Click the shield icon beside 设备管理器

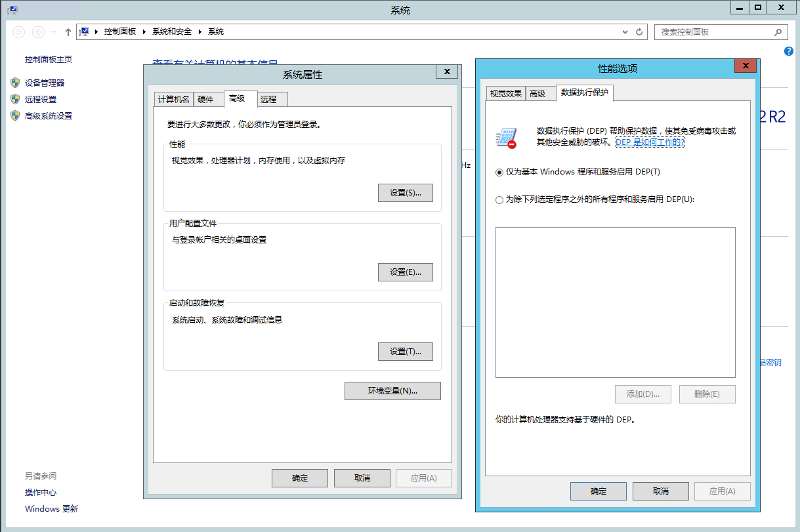15,83
